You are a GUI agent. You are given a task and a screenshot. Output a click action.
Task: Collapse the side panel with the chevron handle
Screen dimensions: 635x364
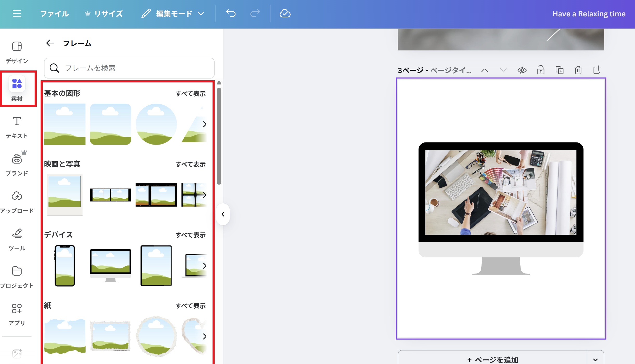click(x=223, y=214)
